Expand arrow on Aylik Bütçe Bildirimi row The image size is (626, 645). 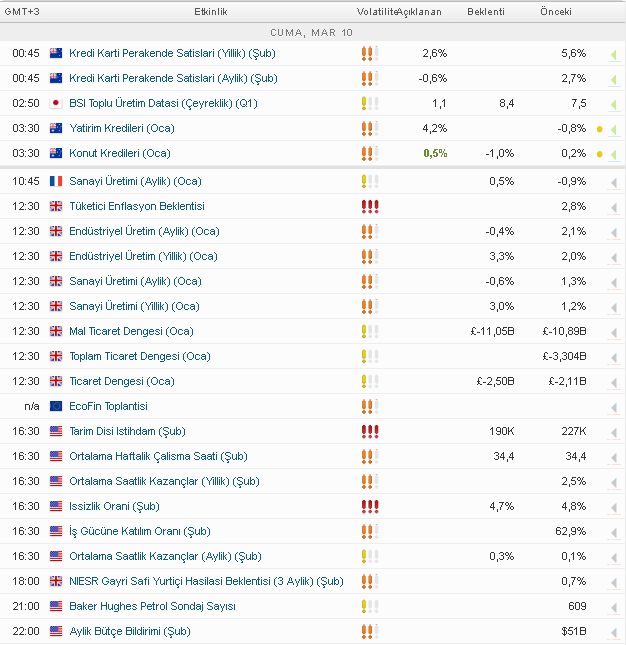[x=612, y=632]
